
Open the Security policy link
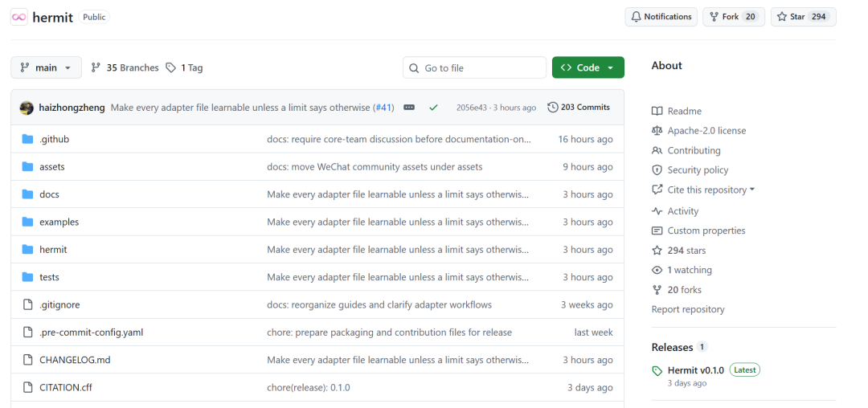(690, 170)
